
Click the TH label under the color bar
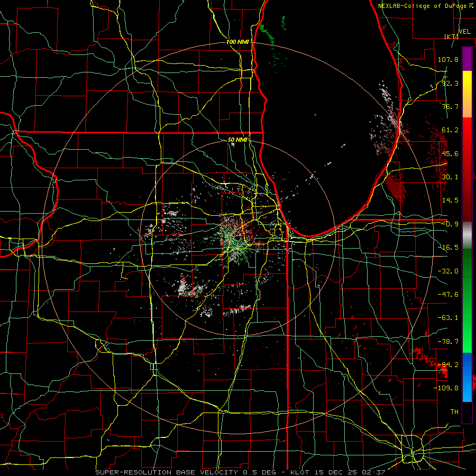[x=454, y=412]
